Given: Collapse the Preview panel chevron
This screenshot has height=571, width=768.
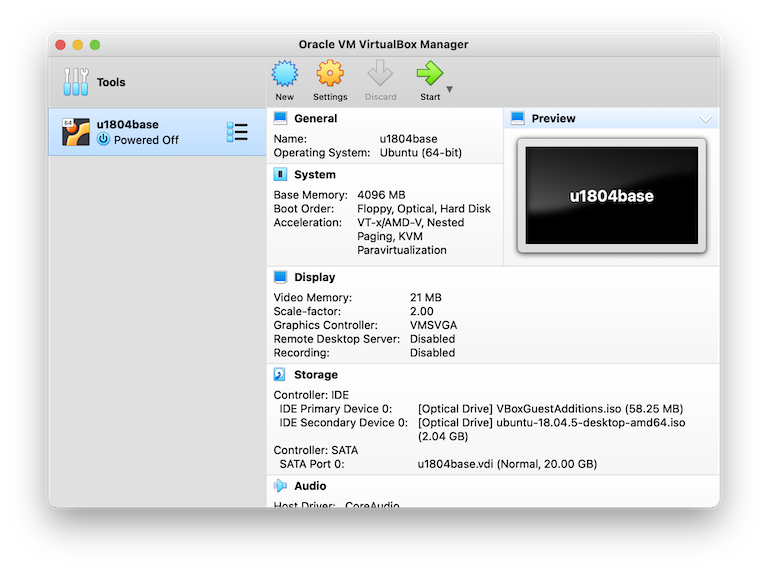Looking at the screenshot, I should click(706, 119).
